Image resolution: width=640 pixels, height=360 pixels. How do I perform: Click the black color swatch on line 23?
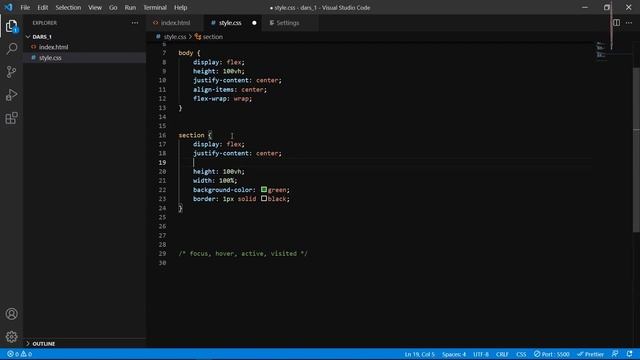pyautogui.click(x=264, y=198)
